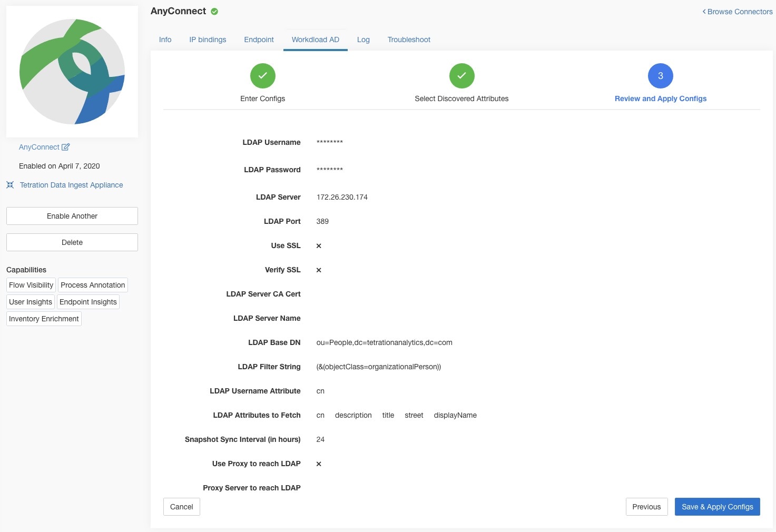
Task: Click the User Insights capability tag
Action: pos(31,302)
